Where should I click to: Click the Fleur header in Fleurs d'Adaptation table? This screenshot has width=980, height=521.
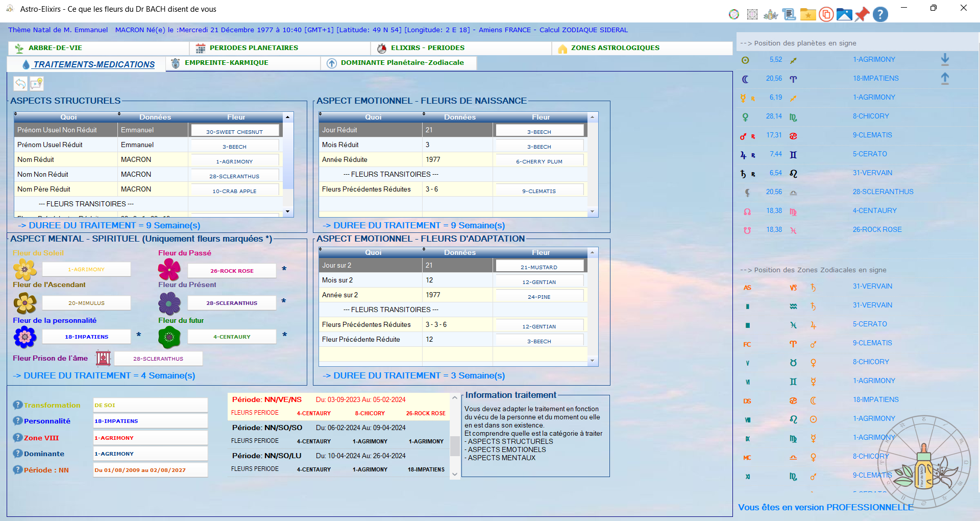pos(541,252)
